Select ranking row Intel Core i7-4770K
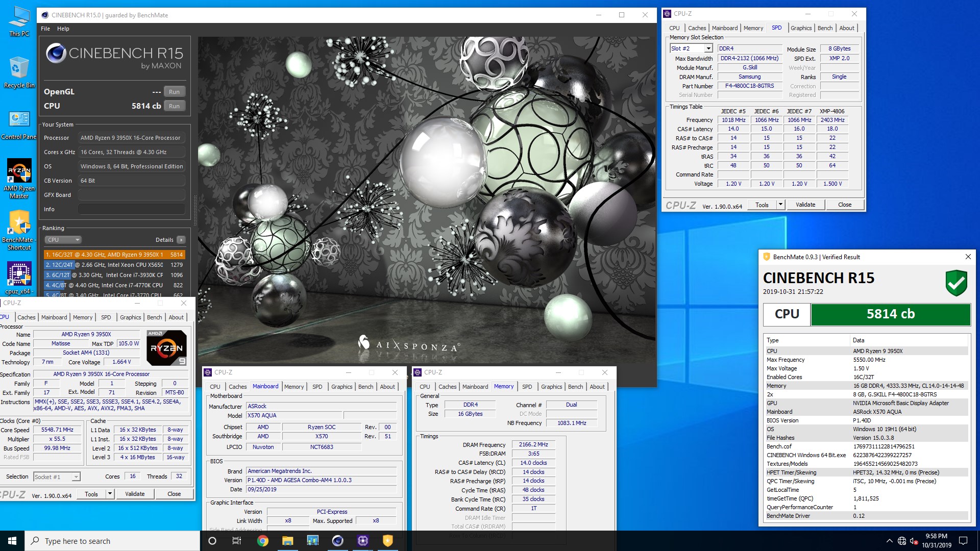 pyautogui.click(x=114, y=285)
